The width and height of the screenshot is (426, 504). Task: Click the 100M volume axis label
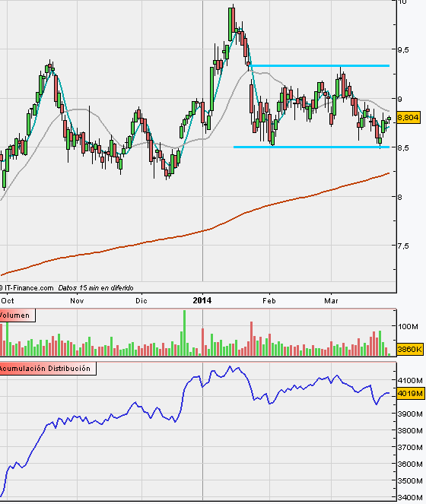pyautogui.click(x=408, y=327)
